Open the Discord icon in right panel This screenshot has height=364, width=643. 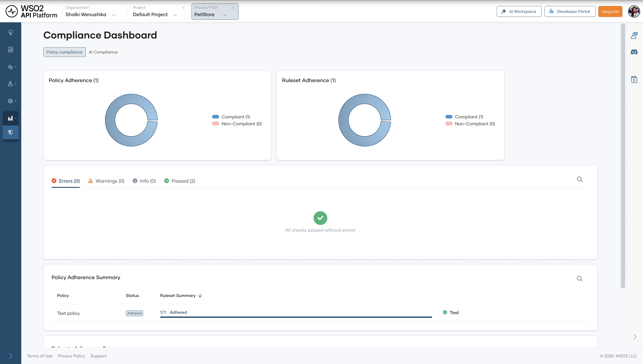(x=634, y=52)
